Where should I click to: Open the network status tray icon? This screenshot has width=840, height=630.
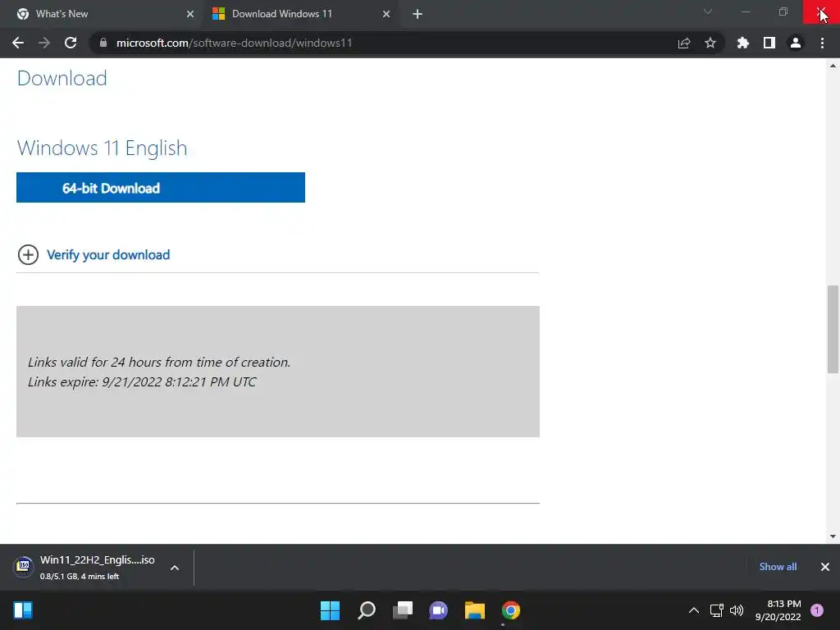point(716,610)
